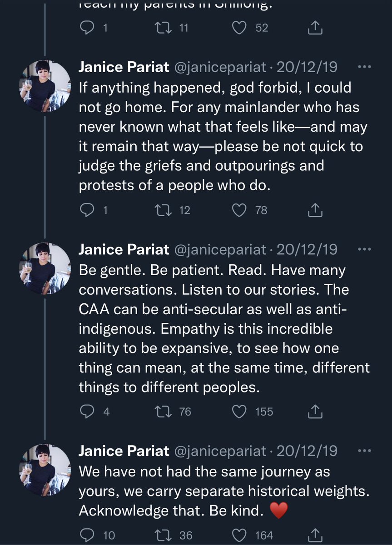Share the 'Acknowledge that. Be kind' tweet
Image resolution: width=392 pixels, height=545 pixels.
[315, 535]
